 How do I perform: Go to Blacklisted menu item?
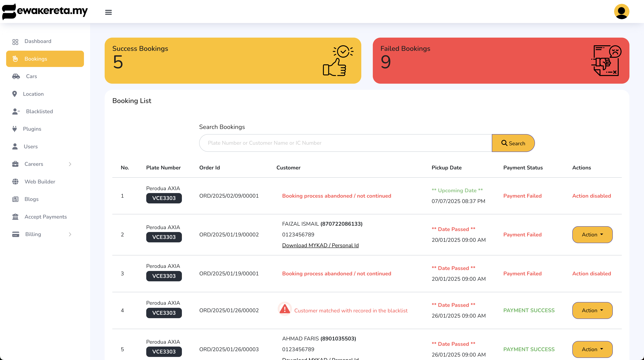[39, 111]
